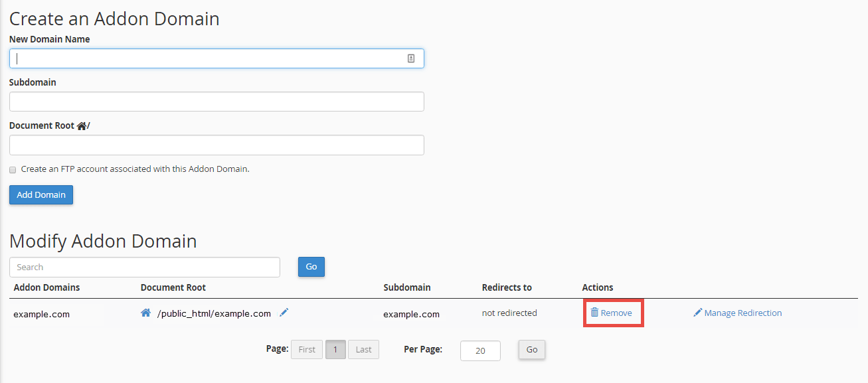The width and height of the screenshot is (868, 383).
Task: Click the addon domain Search box
Action: [145, 267]
